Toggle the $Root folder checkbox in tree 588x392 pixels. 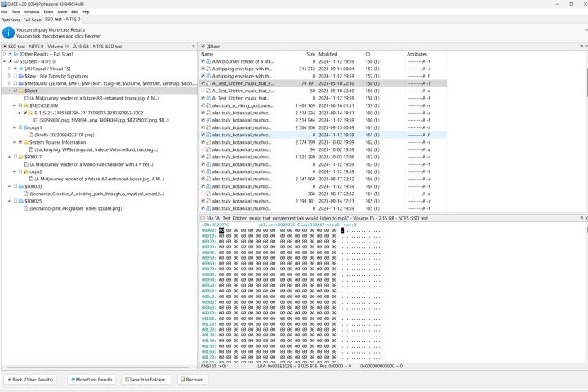point(13,91)
